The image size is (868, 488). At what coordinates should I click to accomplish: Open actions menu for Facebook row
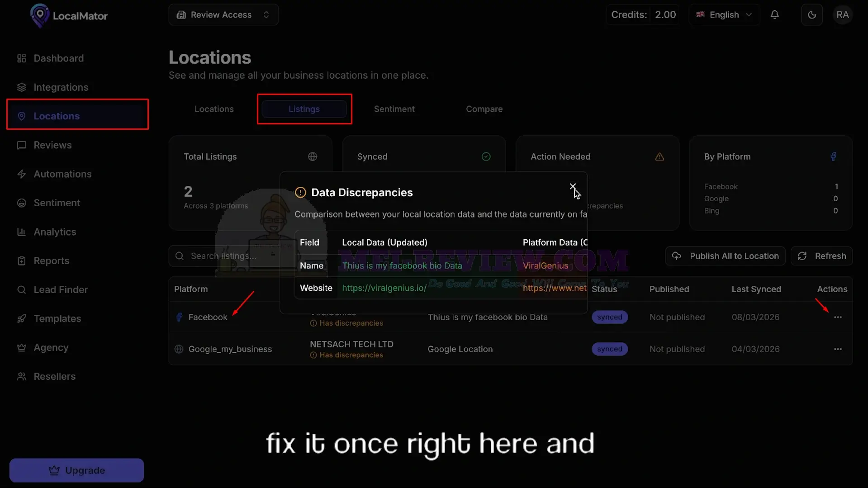(x=838, y=317)
